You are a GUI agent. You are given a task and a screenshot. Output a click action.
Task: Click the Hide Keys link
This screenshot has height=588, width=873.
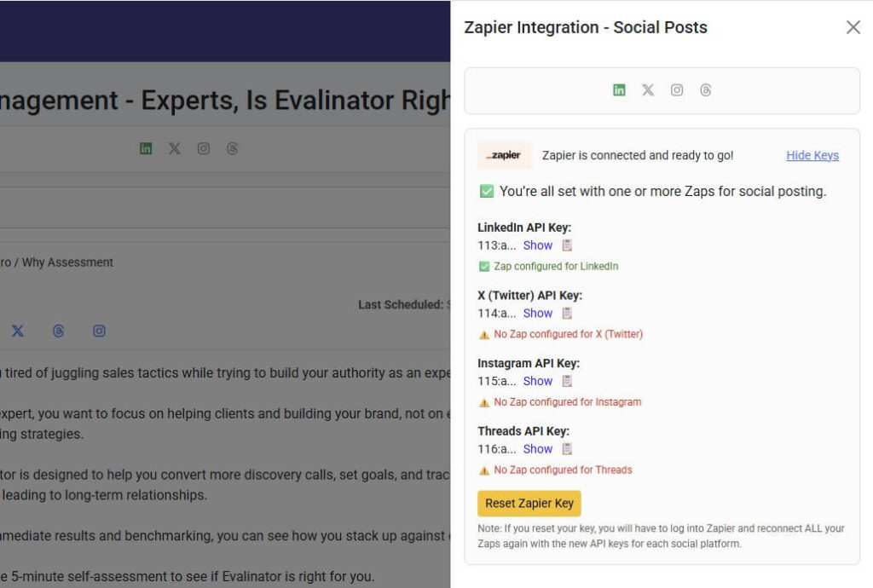(812, 155)
